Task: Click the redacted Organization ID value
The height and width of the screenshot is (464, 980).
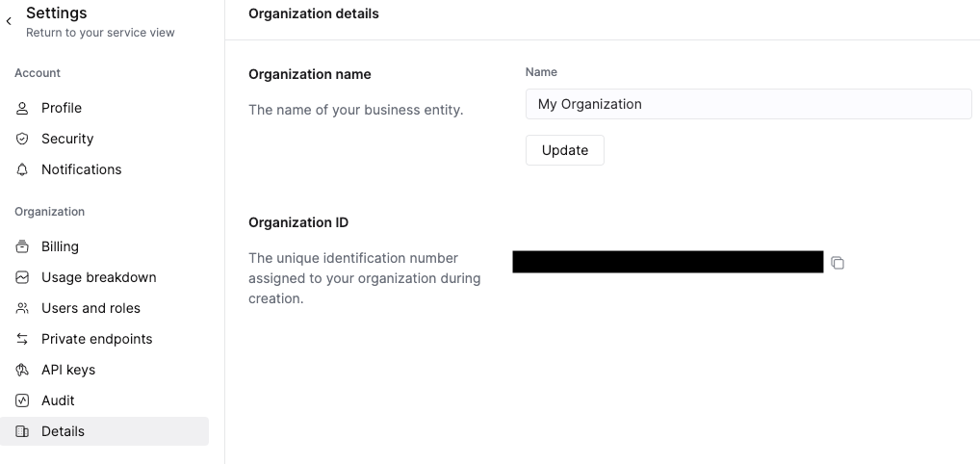Action: [x=667, y=262]
